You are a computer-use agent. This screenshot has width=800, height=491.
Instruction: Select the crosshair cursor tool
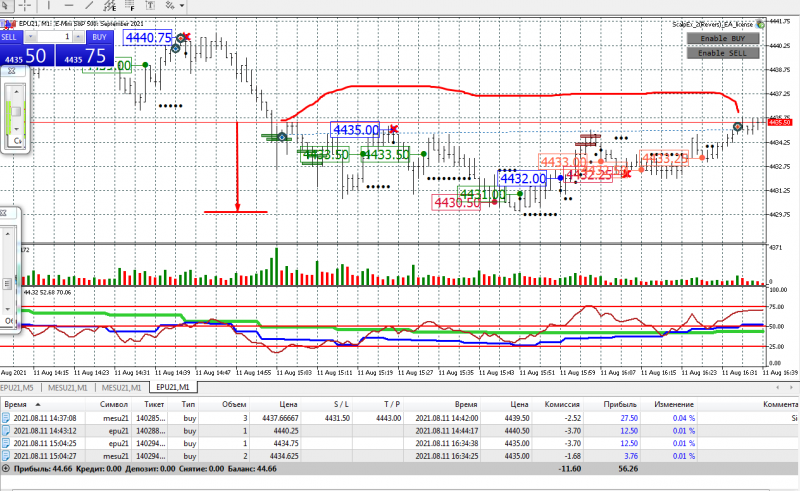pos(25,6)
